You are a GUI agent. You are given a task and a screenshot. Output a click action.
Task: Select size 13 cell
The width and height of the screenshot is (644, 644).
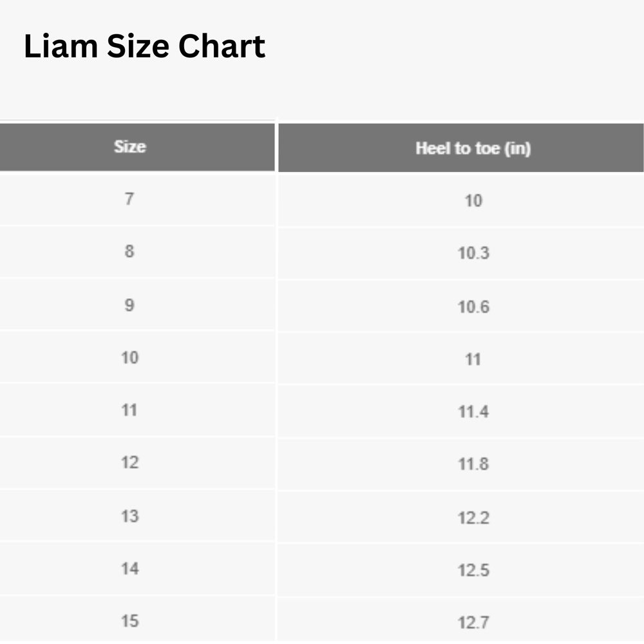click(x=129, y=516)
